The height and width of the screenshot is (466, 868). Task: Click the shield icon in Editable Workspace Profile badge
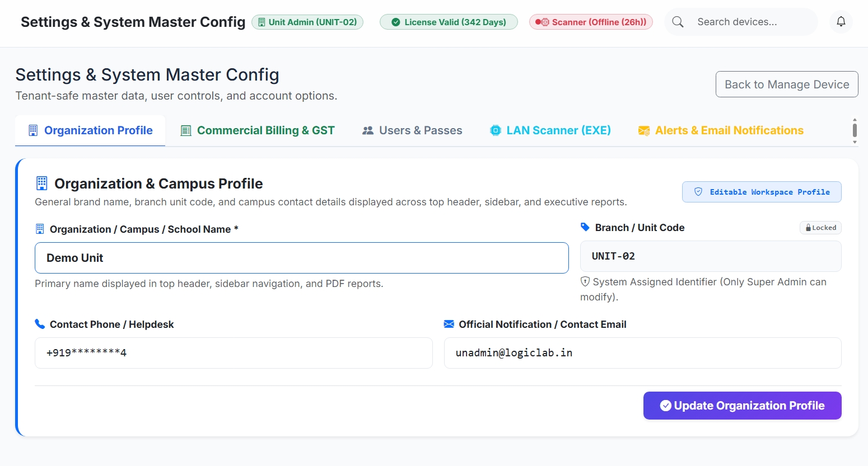point(698,192)
